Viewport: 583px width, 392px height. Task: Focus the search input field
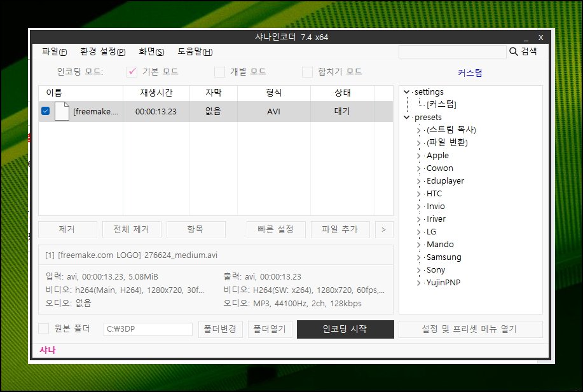click(x=452, y=51)
